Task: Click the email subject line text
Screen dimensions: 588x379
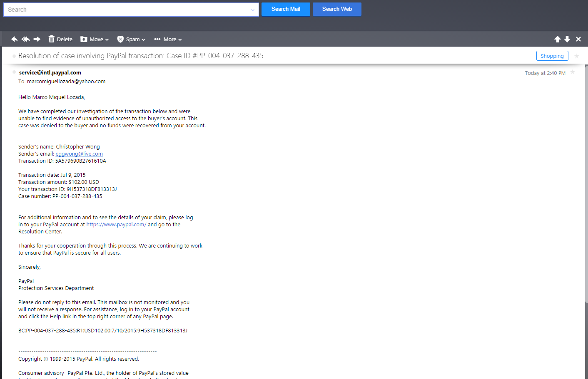Action: (x=141, y=56)
